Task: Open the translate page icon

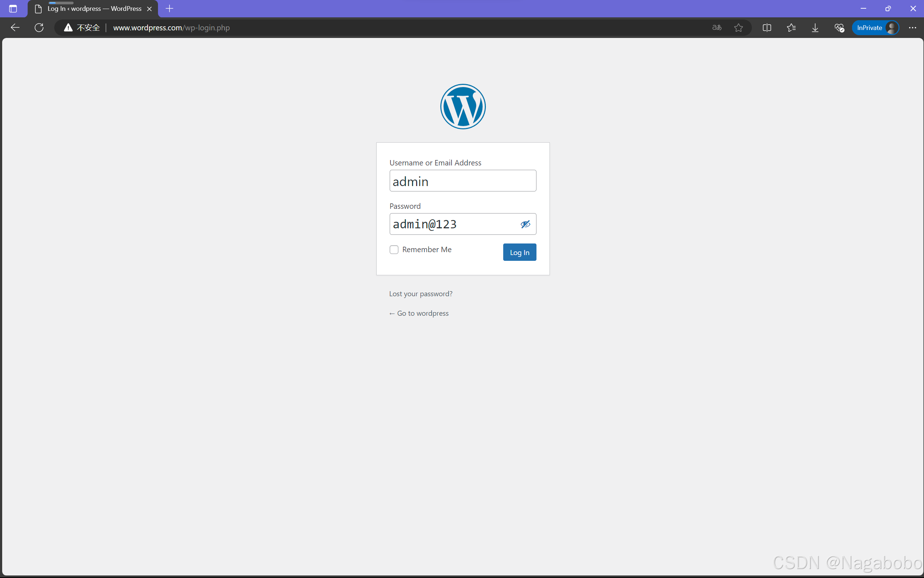Action: (717, 27)
